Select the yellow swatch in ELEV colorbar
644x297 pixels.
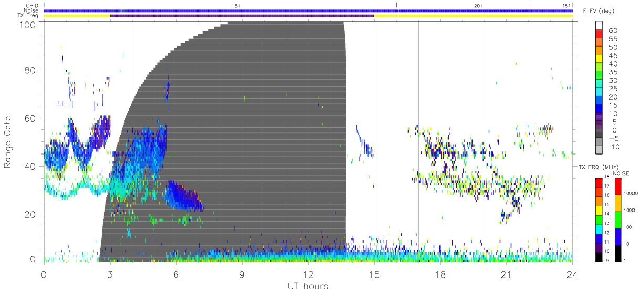coord(599,59)
